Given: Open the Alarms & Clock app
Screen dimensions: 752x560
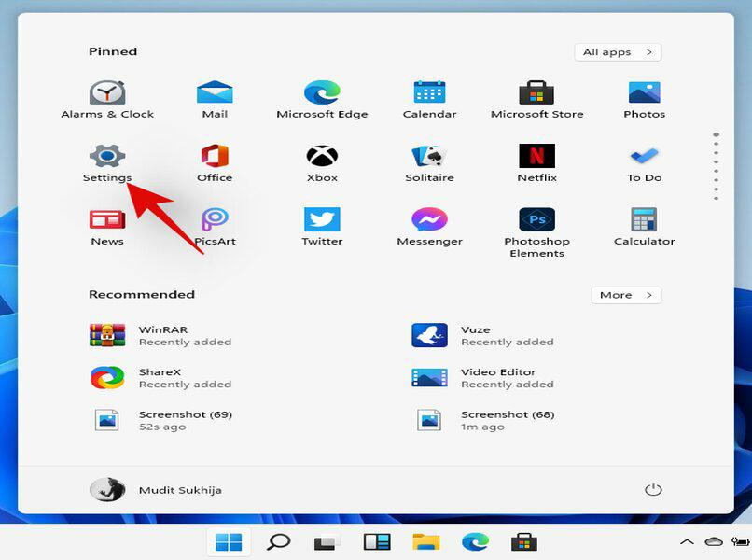Looking at the screenshot, I should coord(107,96).
